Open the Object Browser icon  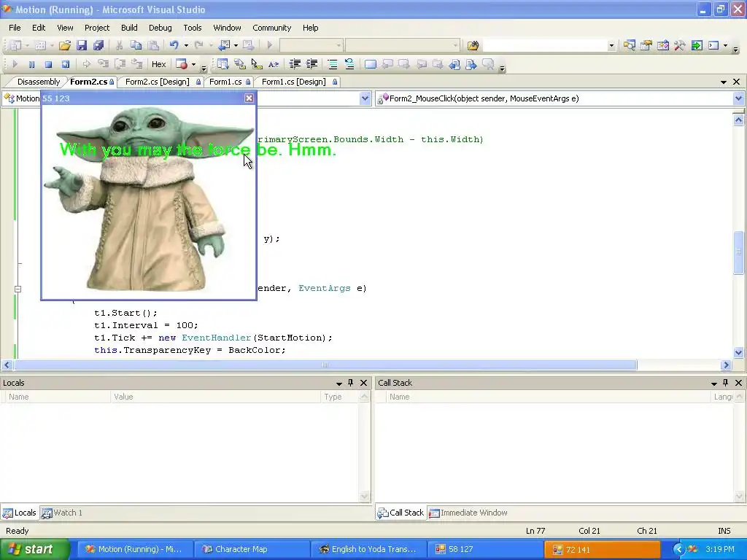662,45
